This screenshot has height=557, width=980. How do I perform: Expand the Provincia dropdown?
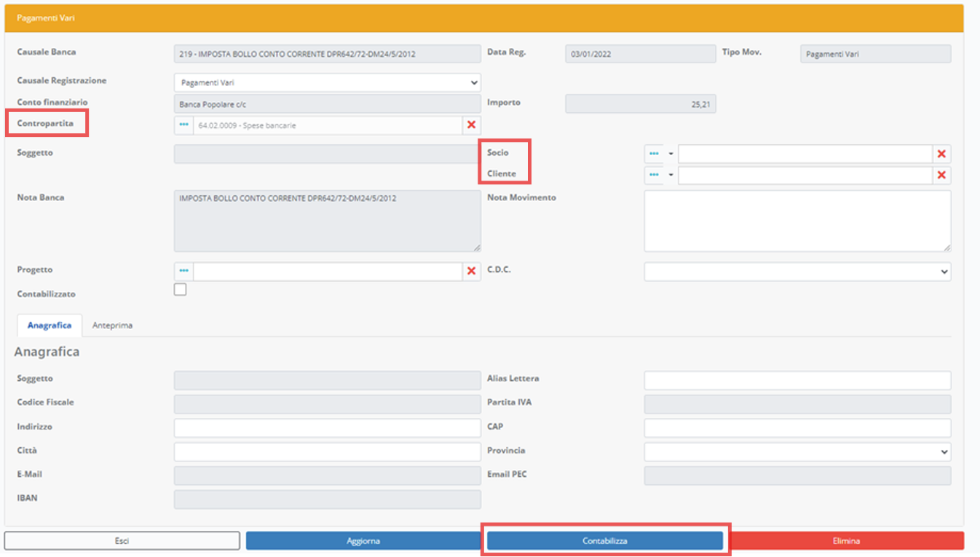[x=797, y=451]
